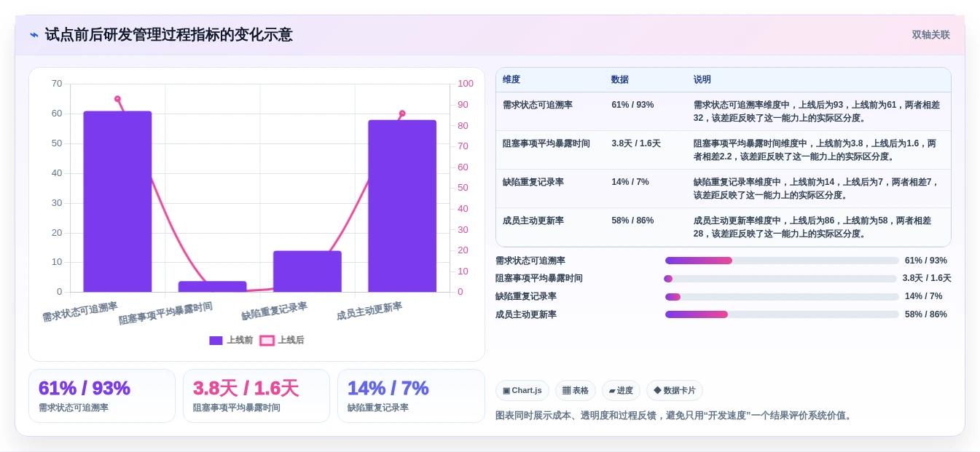This screenshot has height=452, width=980.
Task: Click the 缺陷重复记录率 progress bar
Action: (x=782, y=297)
